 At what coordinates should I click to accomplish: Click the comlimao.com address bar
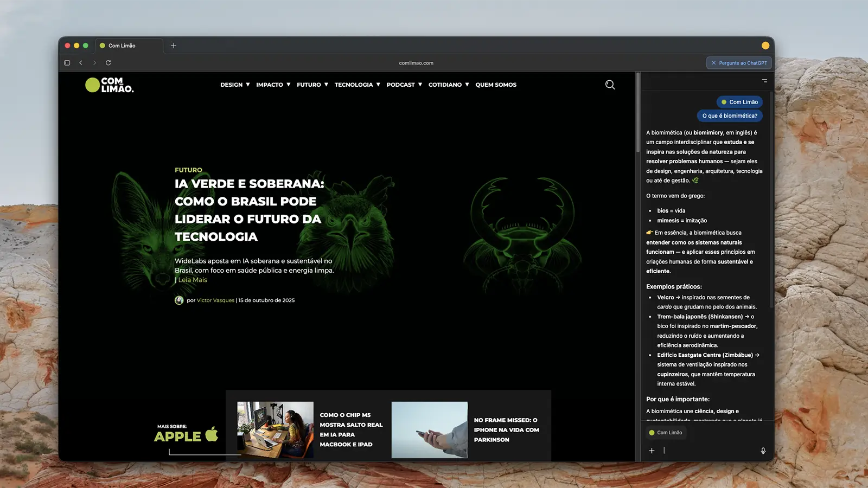click(416, 63)
